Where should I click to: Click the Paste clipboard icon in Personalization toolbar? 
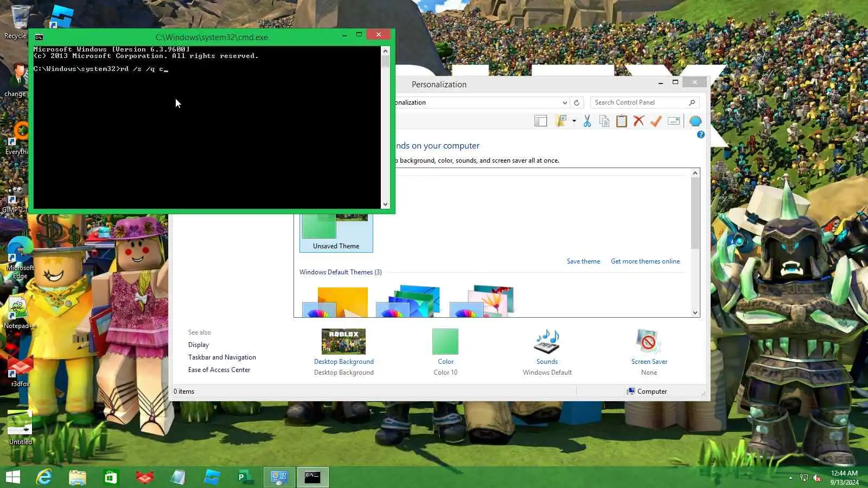(622, 121)
